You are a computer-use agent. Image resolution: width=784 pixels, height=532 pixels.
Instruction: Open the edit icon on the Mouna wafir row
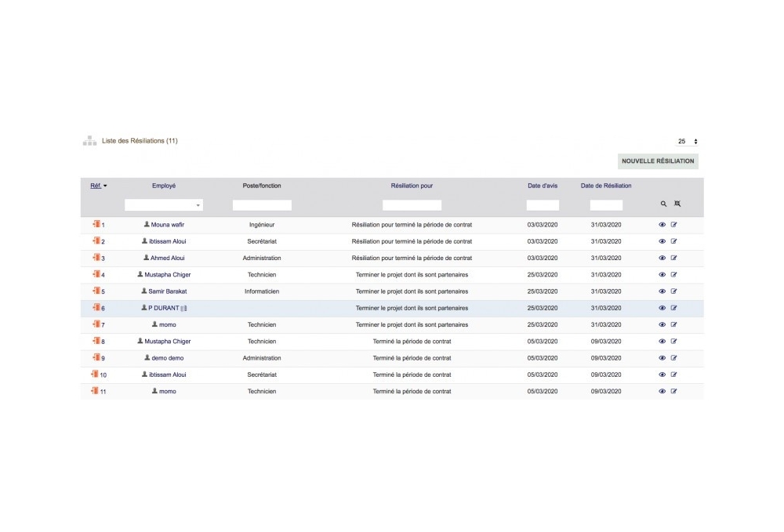pyautogui.click(x=673, y=224)
